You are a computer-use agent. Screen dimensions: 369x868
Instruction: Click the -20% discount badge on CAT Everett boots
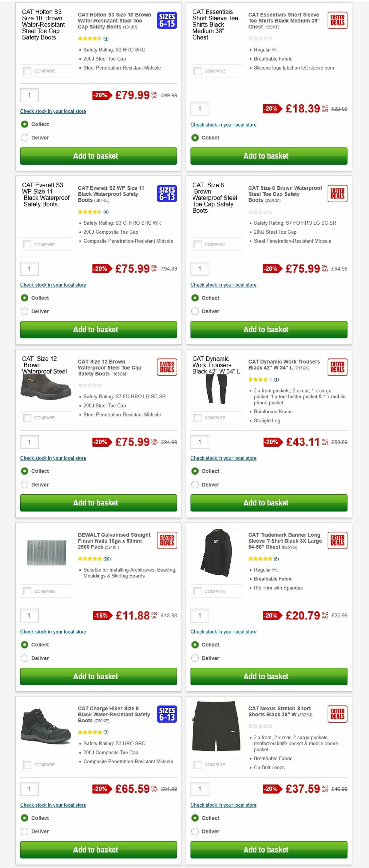point(101,268)
